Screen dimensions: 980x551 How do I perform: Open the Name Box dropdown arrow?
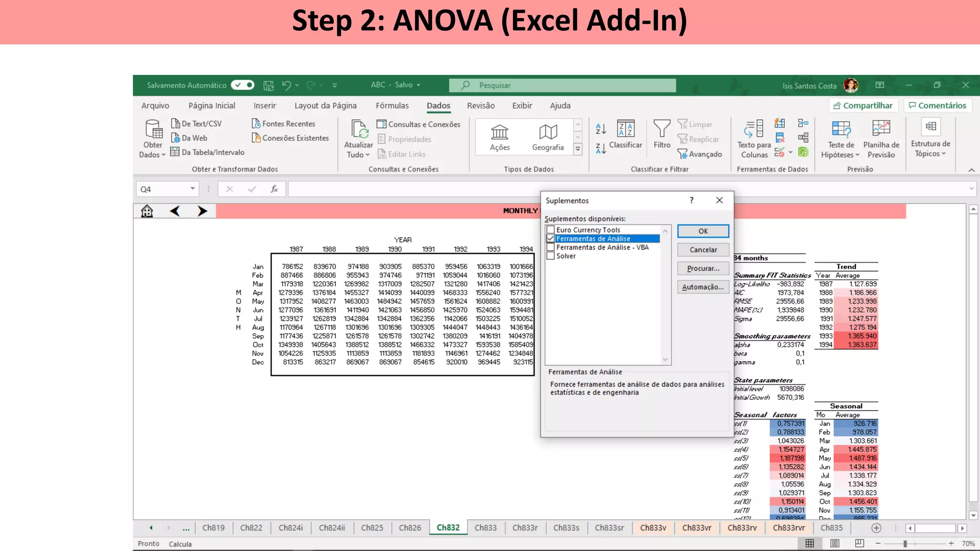click(192, 189)
